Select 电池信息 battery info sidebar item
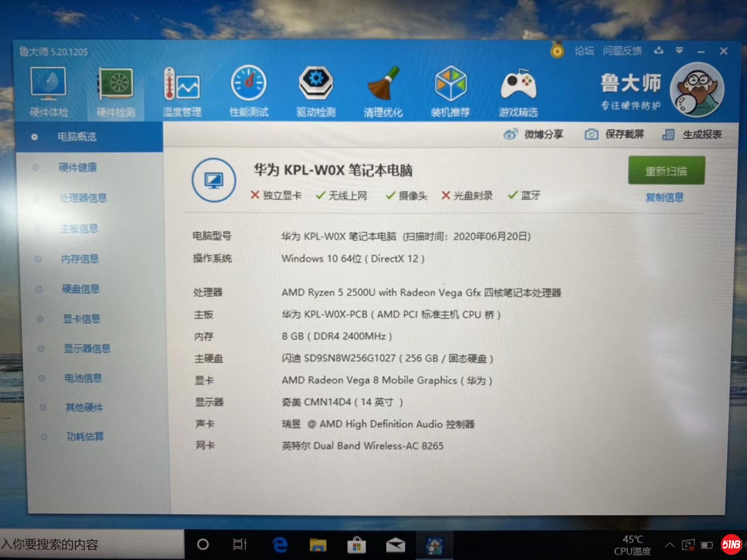Image resolution: width=747 pixels, height=560 pixels. [83, 379]
